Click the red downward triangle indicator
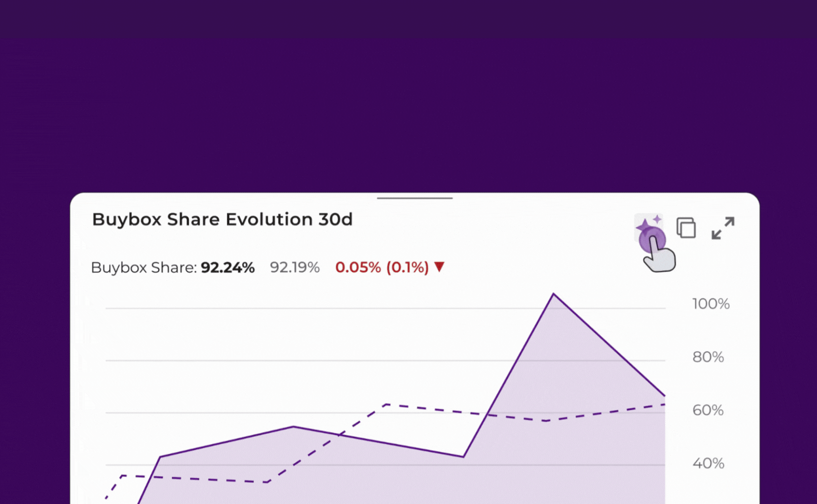 coord(439,267)
